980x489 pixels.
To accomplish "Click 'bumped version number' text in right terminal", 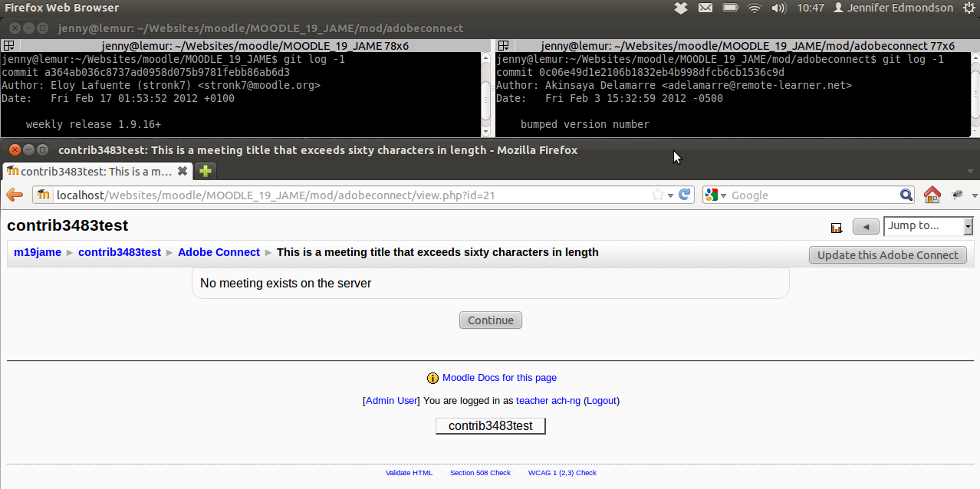I will [585, 124].
